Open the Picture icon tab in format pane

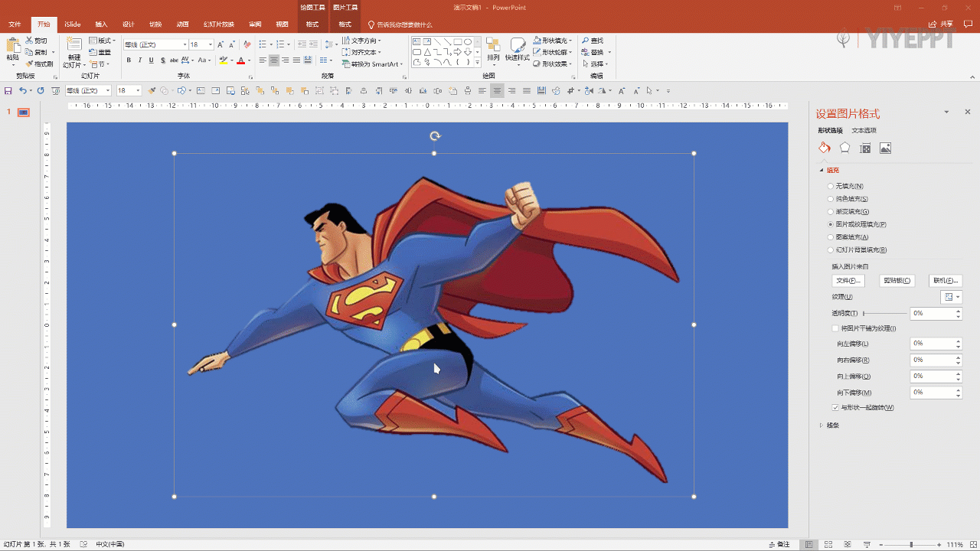[885, 148]
